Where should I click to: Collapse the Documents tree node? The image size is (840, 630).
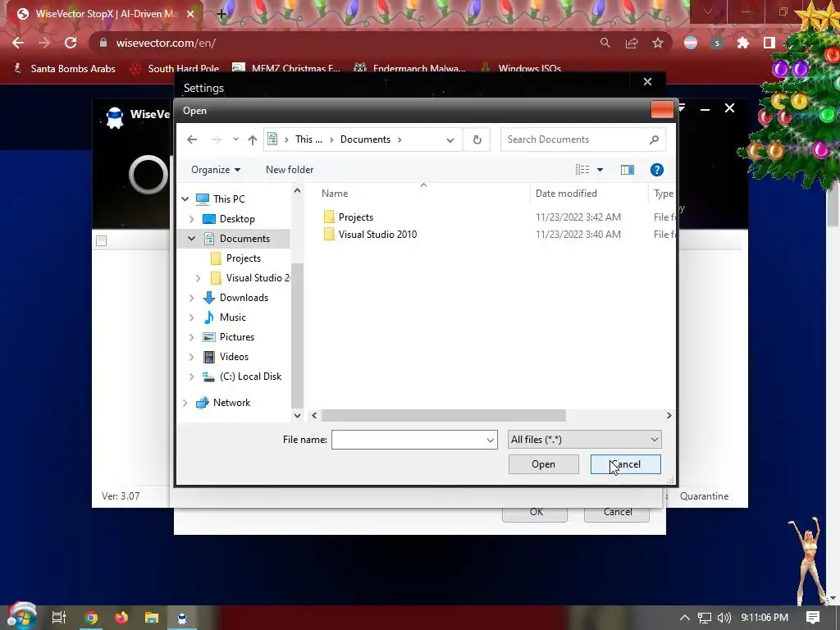click(x=191, y=239)
